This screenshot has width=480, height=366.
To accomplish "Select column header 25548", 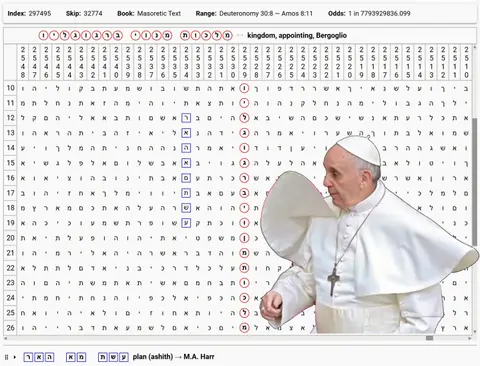I will [x=23, y=62].
